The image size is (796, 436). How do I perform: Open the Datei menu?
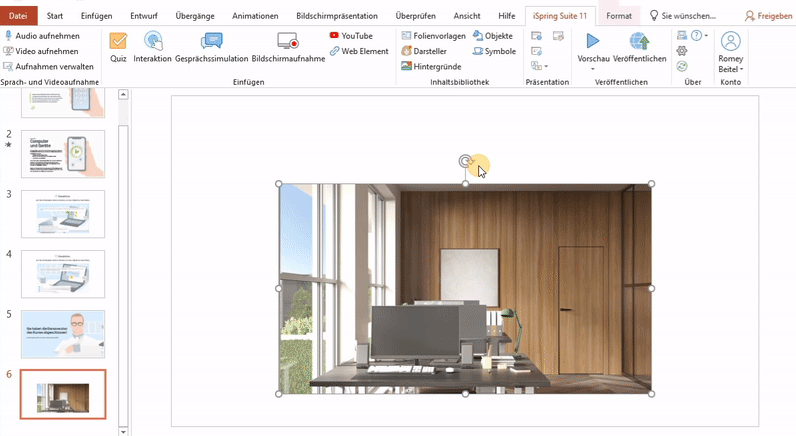tap(18, 16)
